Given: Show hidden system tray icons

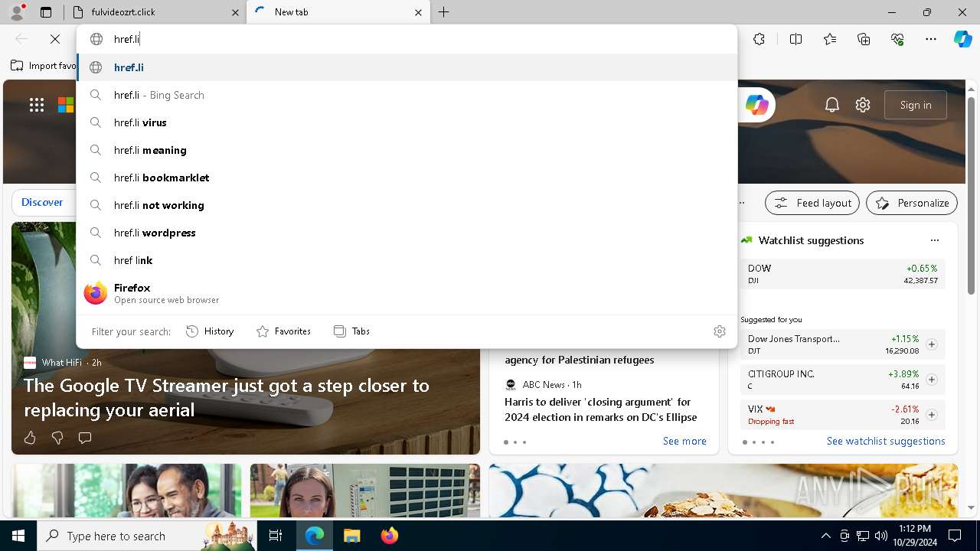Looking at the screenshot, I should (x=825, y=536).
